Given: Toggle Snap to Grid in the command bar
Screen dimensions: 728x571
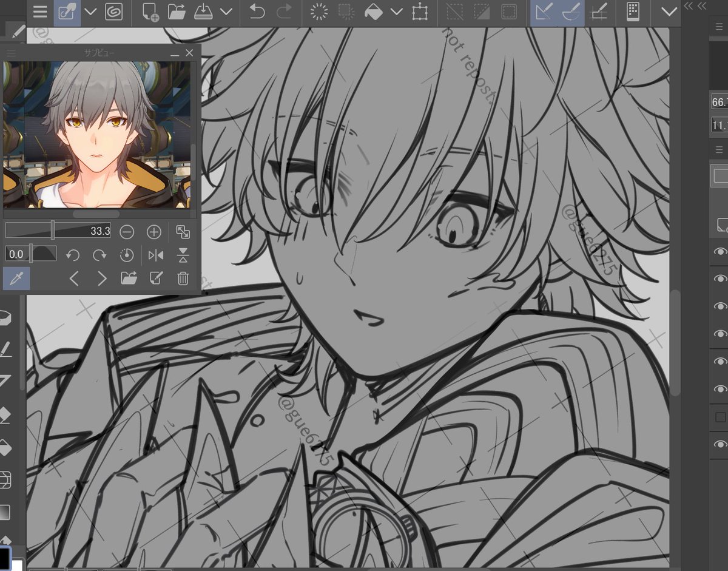Looking at the screenshot, I should [x=599, y=12].
